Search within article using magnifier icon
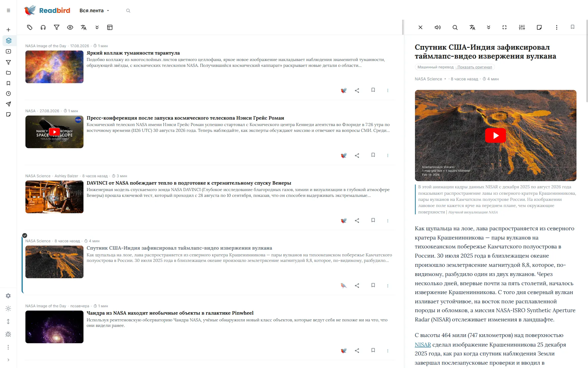588x368 pixels. 455,27
